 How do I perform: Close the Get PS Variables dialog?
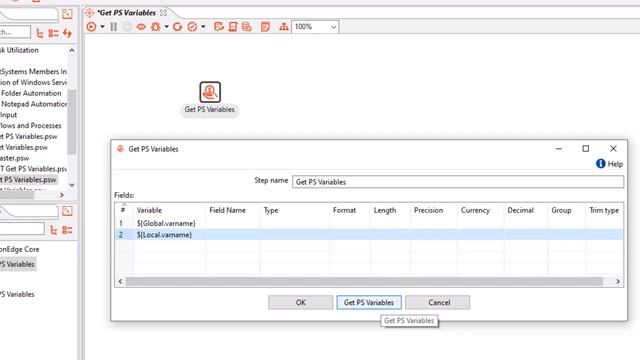tap(613, 149)
